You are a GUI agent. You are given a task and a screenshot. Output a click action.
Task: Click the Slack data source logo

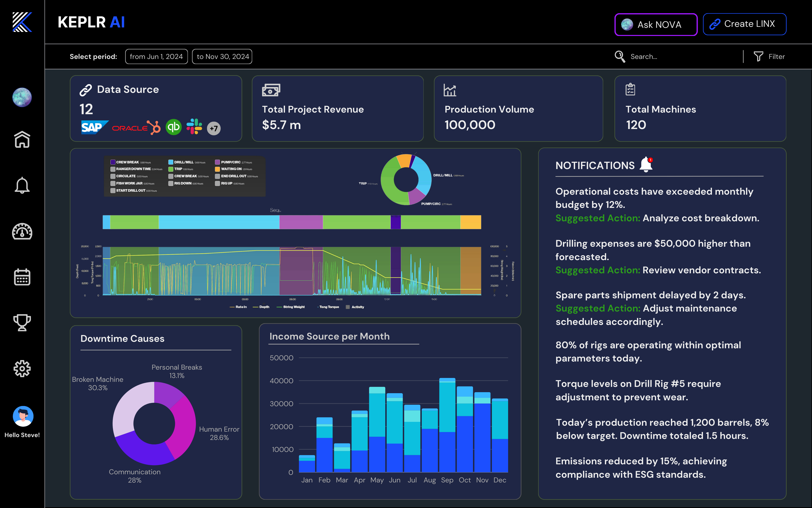pos(194,127)
